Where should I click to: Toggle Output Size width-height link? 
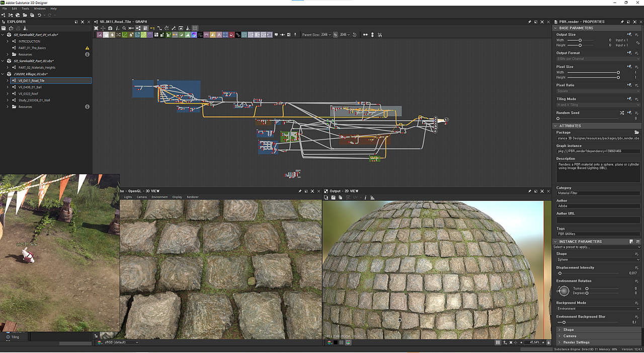637,43
